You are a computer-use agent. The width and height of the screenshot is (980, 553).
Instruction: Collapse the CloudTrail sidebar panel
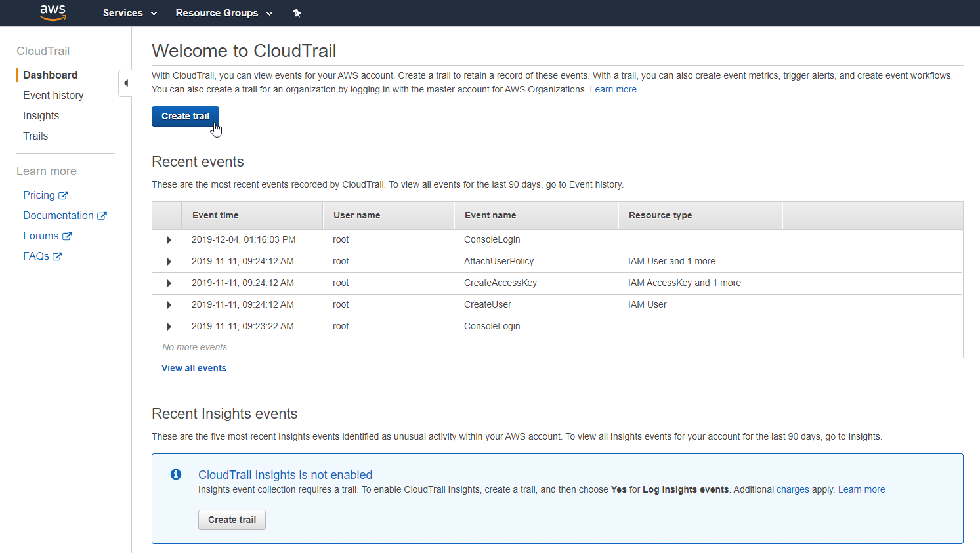(125, 83)
